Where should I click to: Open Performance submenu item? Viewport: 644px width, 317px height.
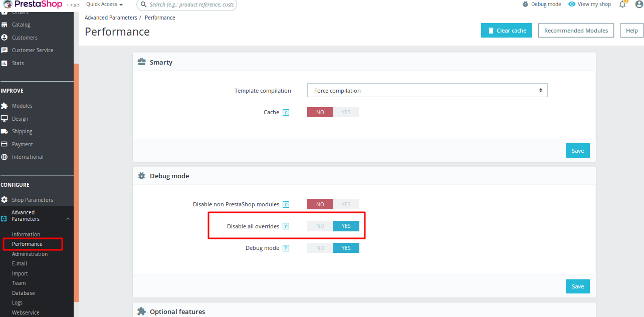[27, 244]
